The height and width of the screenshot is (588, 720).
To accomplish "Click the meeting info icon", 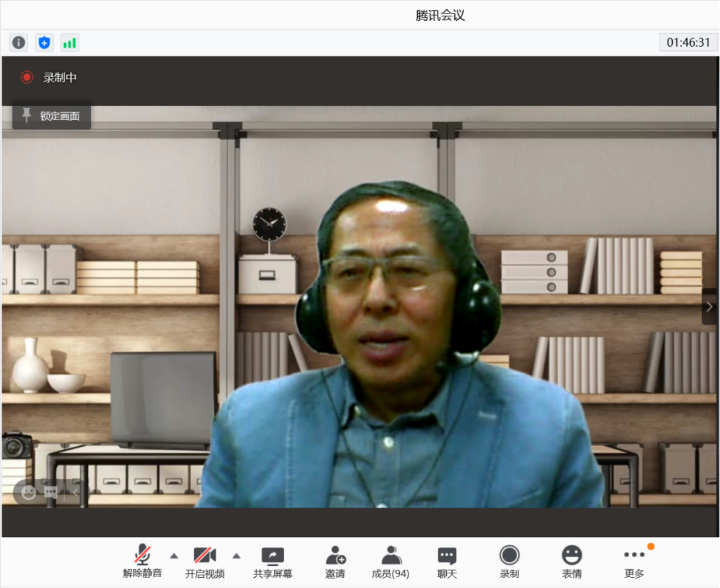I will pos(18,42).
